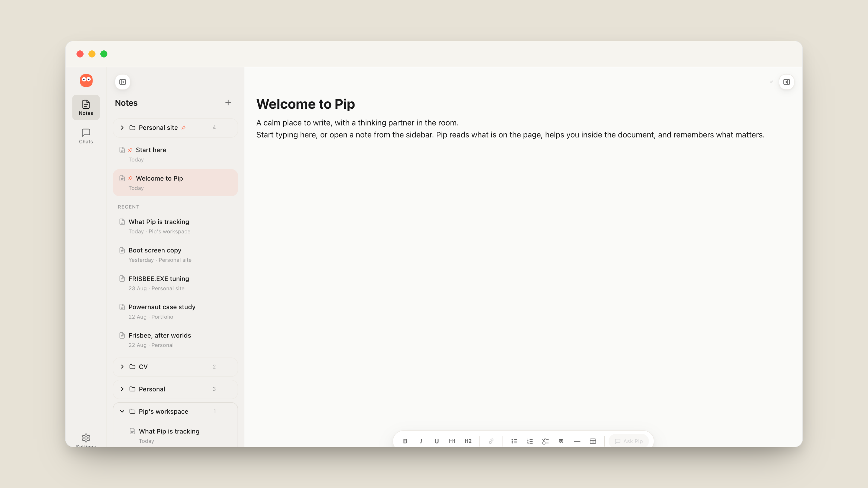Click the pin icon on Start here
The height and width of the screenshot is (488, 868).
130,150
